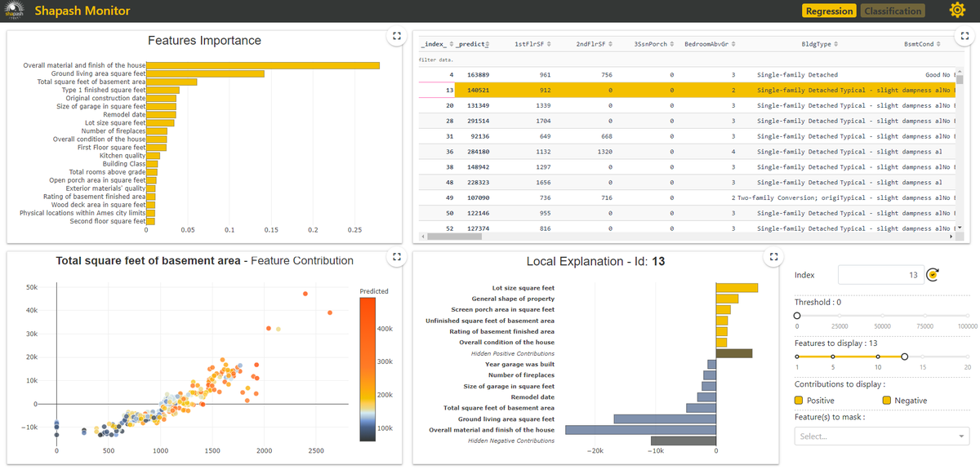This screenshot has width=980, height=474.
Task: Click value 1320 in 2ndFlrSF column
Action: click(x=604, y=152)
